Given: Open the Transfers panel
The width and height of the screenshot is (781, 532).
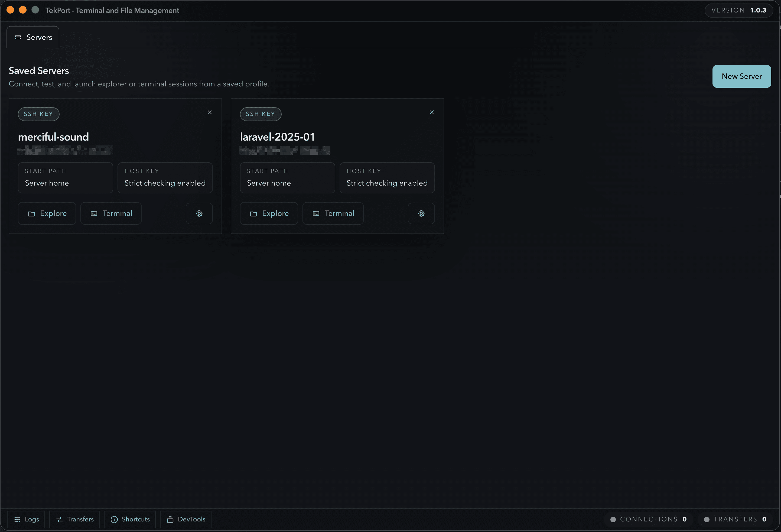Looking at the screenshot, I should pos(74,519).
